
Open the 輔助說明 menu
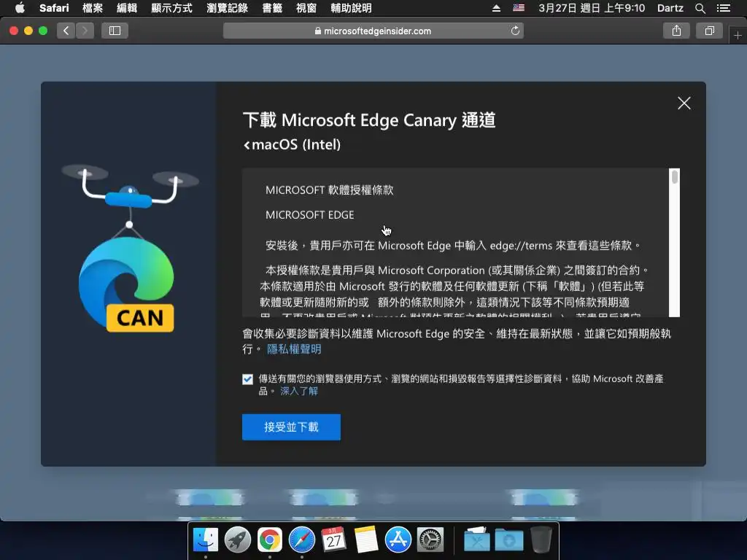351,8
